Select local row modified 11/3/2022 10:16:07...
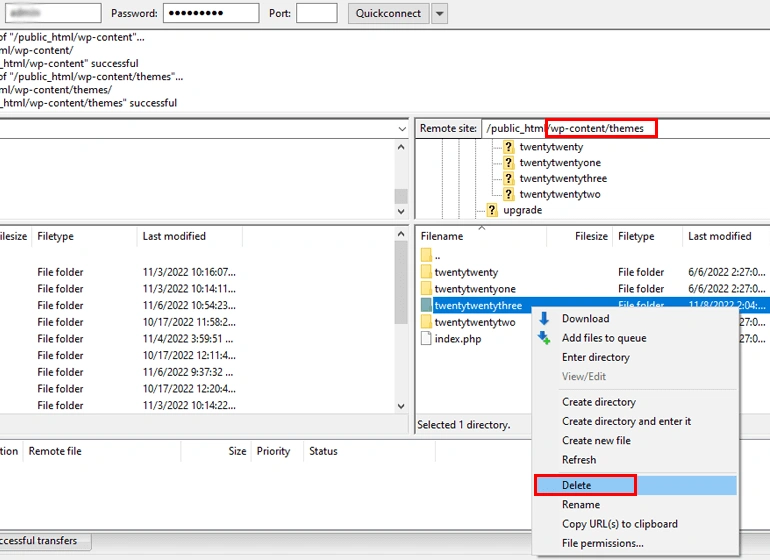This screenshot has height=560, width=770. click(196, 272)
